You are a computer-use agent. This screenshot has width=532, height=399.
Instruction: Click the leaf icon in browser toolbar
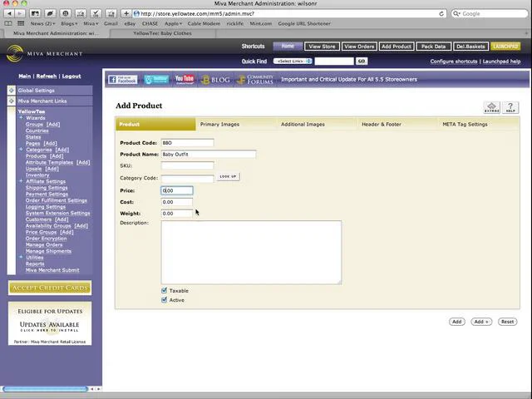51,13
